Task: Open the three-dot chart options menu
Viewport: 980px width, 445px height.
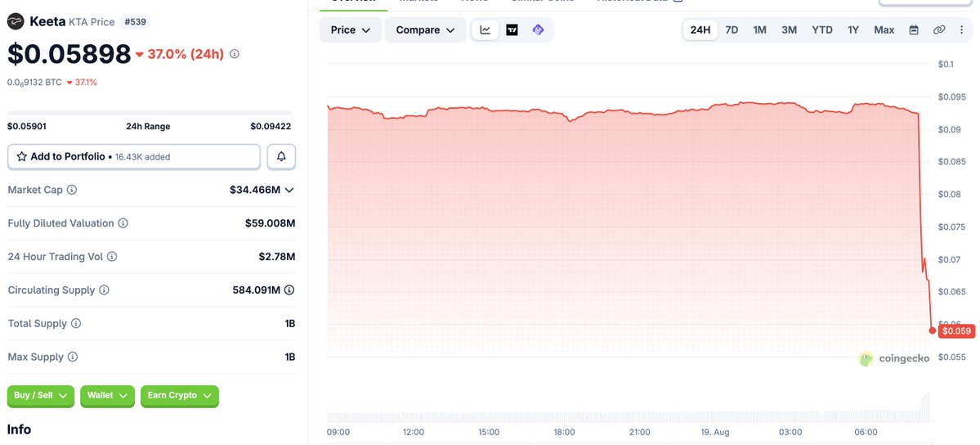Action: tap(961, 30)
